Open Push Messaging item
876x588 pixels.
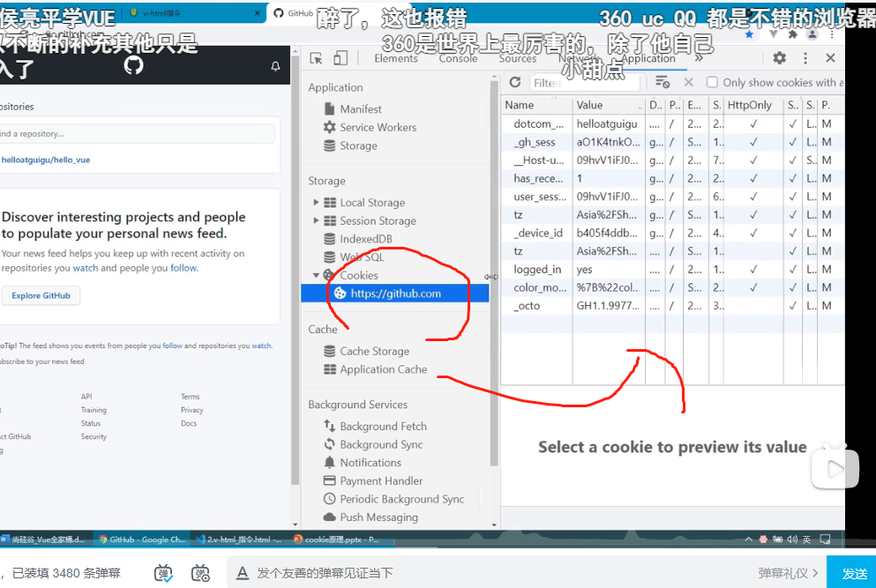[x=371, y=517]
